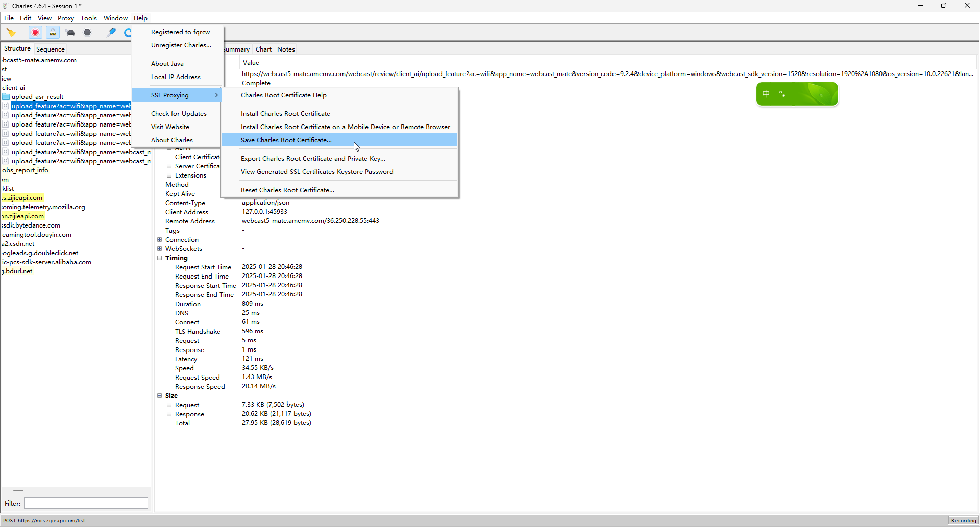
Task: Click the Remote Address value
Action: (x=310, y=221)
